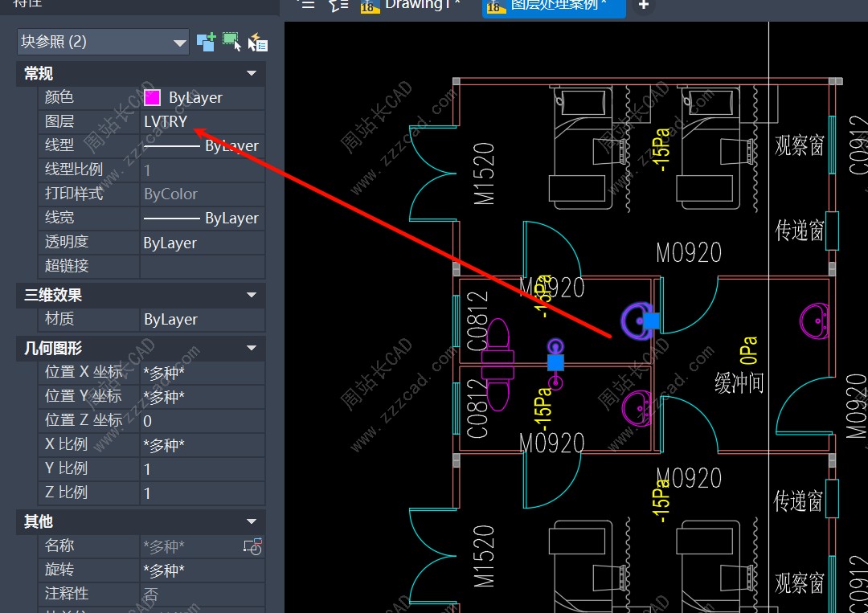This screenshot has width=868, height=613.
Task: Click the blue grip on the small fixture block
Action: (555, 362)
